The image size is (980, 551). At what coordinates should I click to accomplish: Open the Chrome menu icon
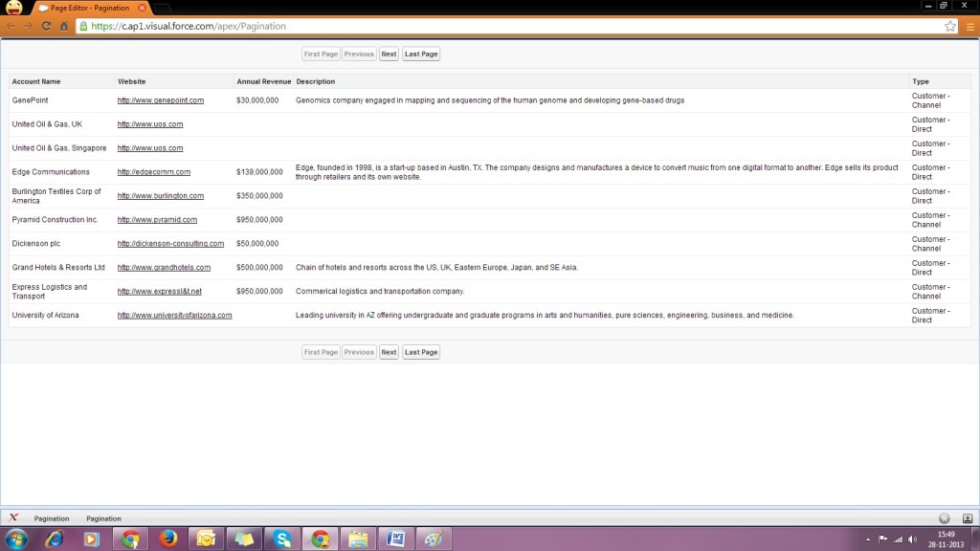[970, 26]
